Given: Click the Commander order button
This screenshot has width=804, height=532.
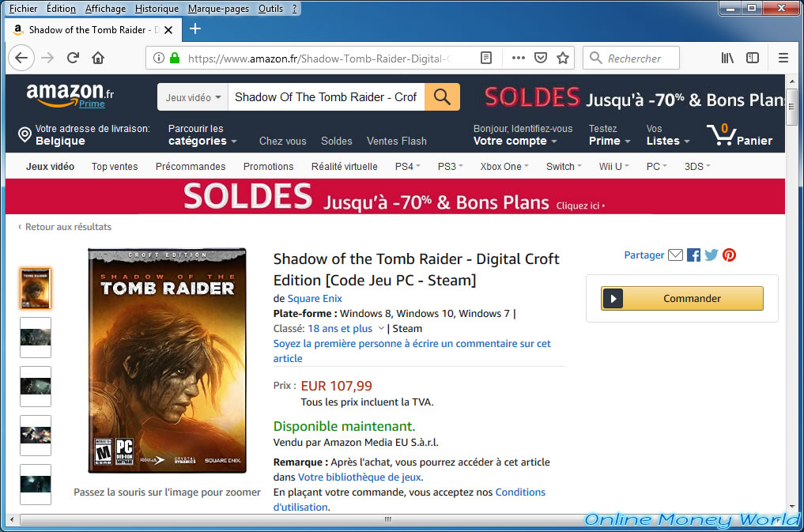Looking at the screenshot, I should (682, 298).
